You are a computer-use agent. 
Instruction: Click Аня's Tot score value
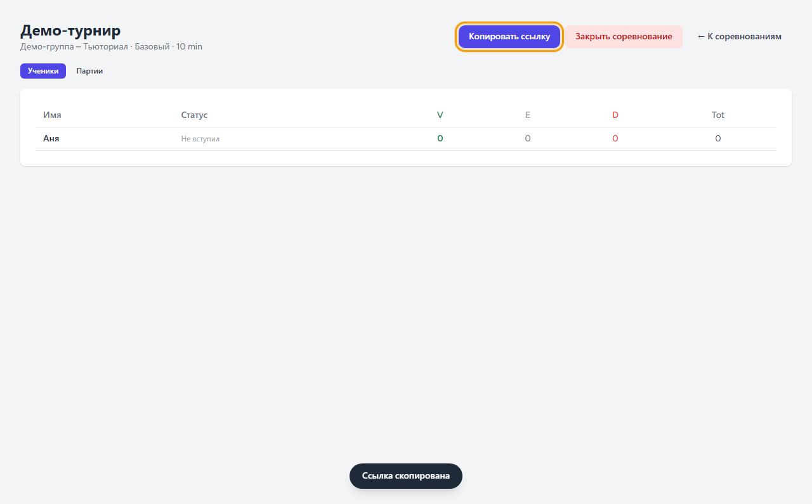click(x=718, y=138)
